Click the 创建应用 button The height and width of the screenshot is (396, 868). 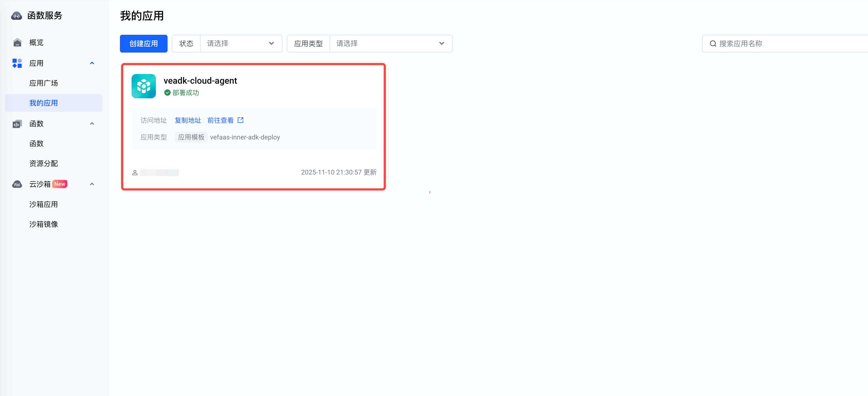pyautogui.click(x=143, y=44)
